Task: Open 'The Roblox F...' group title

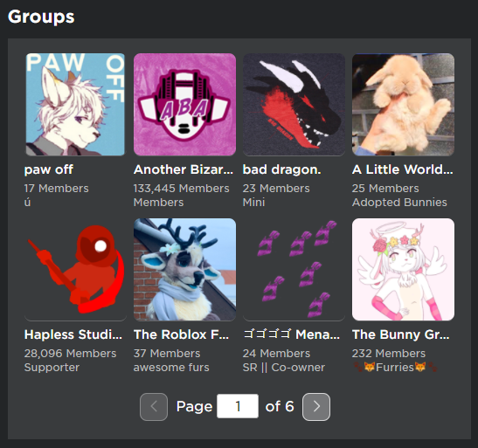Action: click(181, 334)
